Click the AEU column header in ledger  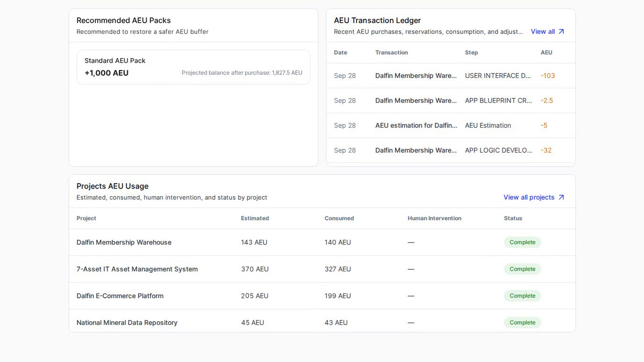point(546,53)
